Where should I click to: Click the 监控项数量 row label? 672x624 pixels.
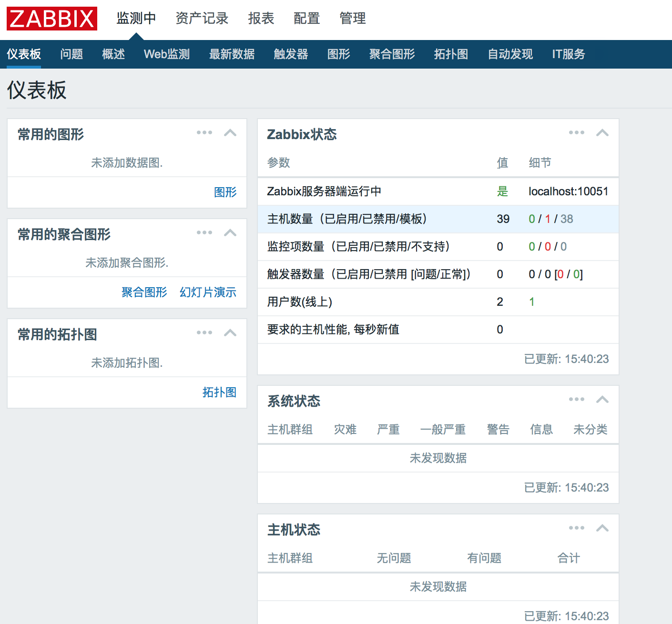[x=358, y=247]
